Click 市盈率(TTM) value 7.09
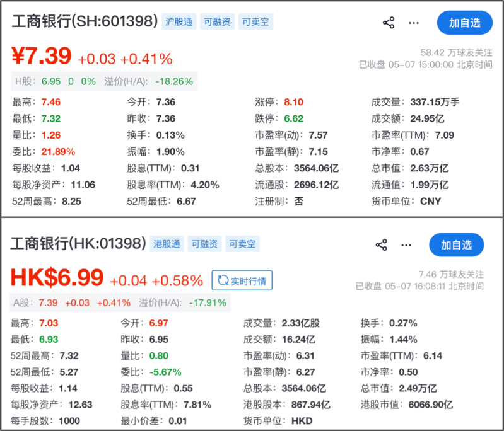Image resolution: width=504 pixels, height=431 pixels. point(445,135)
